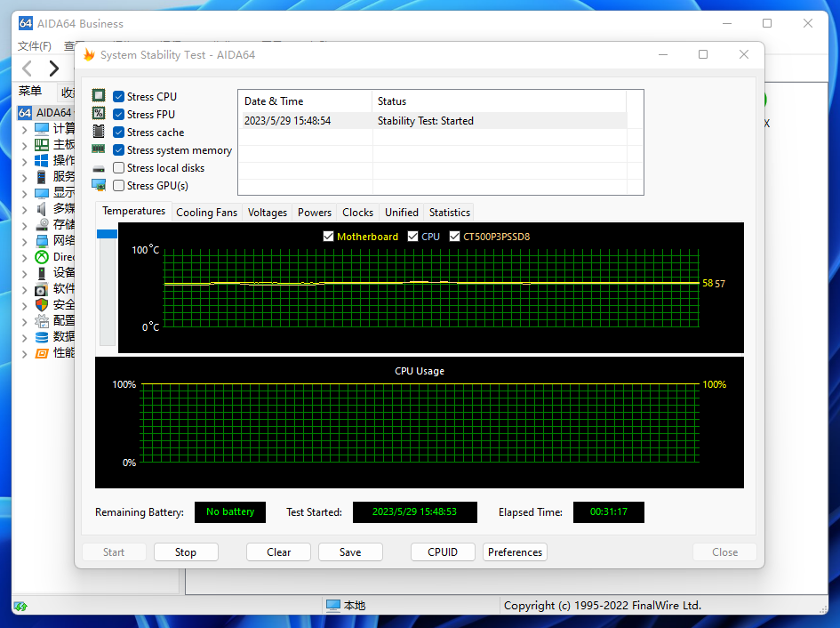The image size is (840, 628).
Task: Click the display monitor icon in tree
Action: click(x=42, y=192)
